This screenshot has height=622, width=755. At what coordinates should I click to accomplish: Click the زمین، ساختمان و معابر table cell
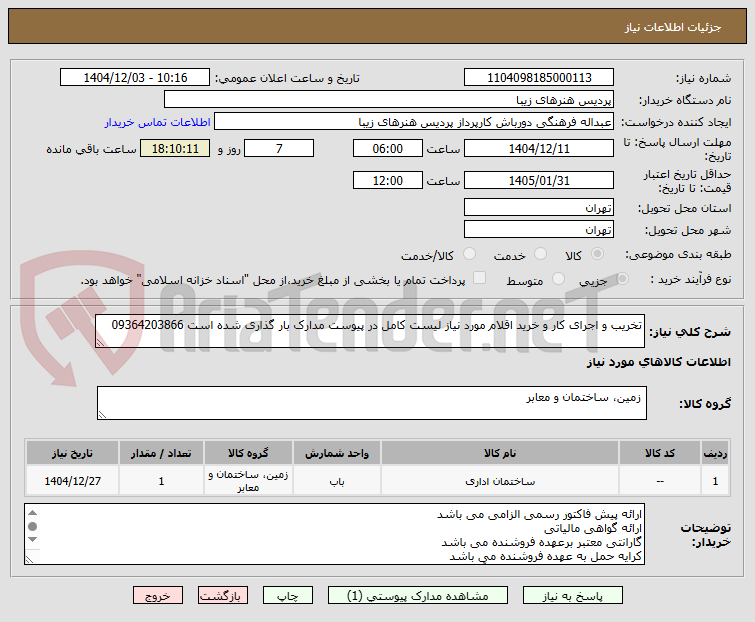pos(248,481)
